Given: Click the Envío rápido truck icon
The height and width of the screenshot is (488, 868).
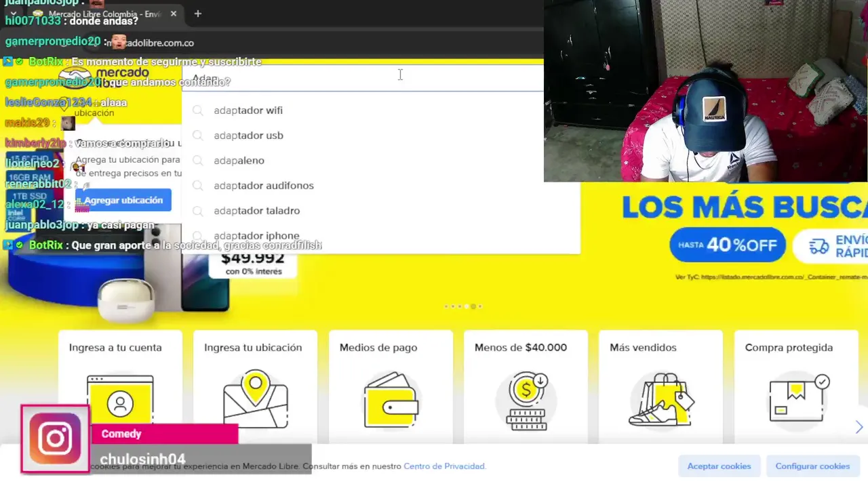Looking at the screenshot, I should click(819, 245).
